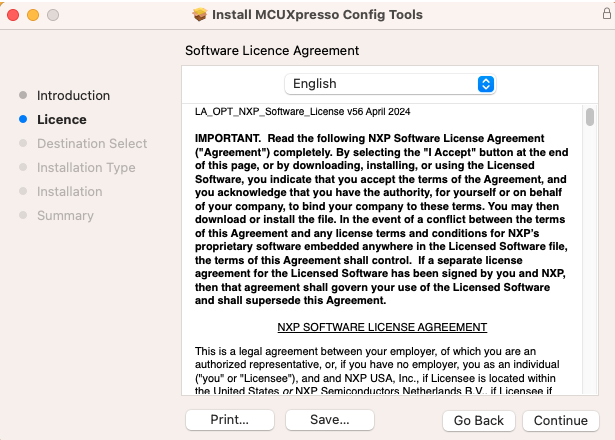The image size is (615, 440).
Task: Click the LA_OPT_NXP_Software_License v56 April 2024 line
Action: point(302,112)
